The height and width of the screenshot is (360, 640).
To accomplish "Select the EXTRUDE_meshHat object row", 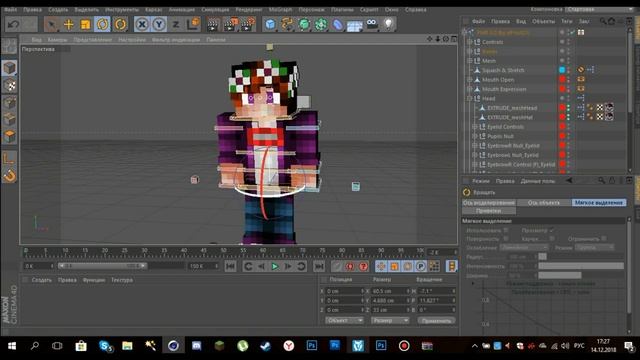I will click(510, 117).
